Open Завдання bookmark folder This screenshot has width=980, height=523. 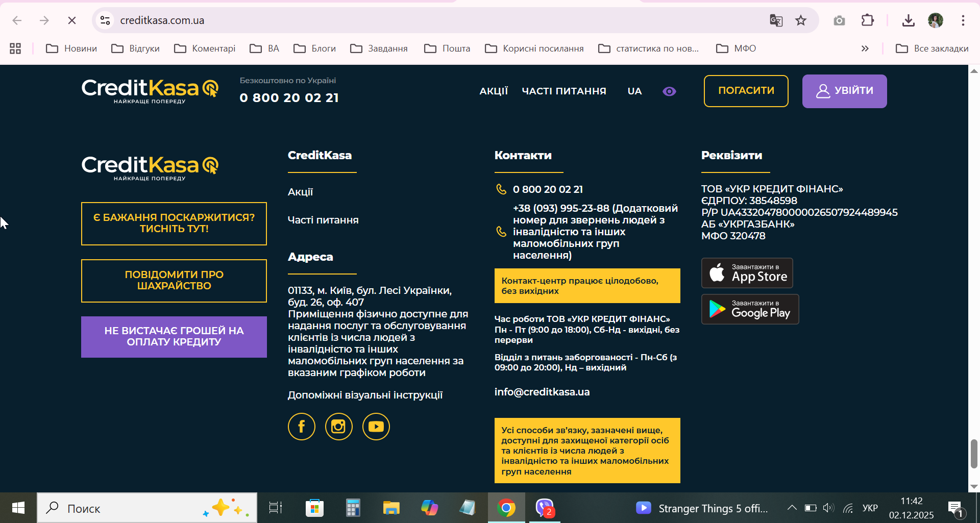pyautogui.click(x=379, y=48)
